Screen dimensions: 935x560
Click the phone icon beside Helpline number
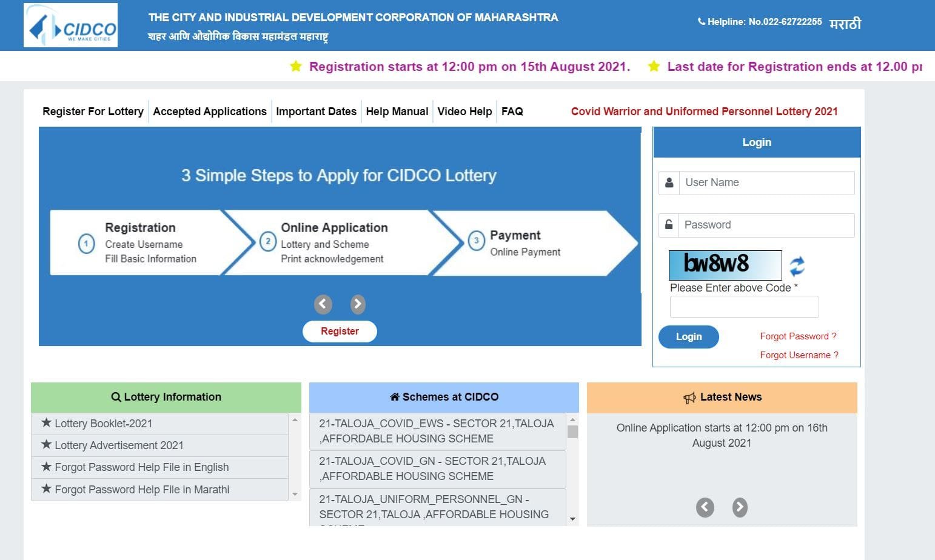(702, 21)
